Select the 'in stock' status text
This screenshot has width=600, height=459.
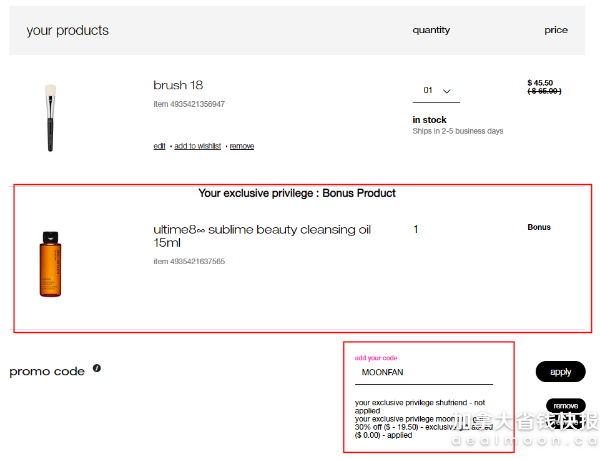pos(429,120)
